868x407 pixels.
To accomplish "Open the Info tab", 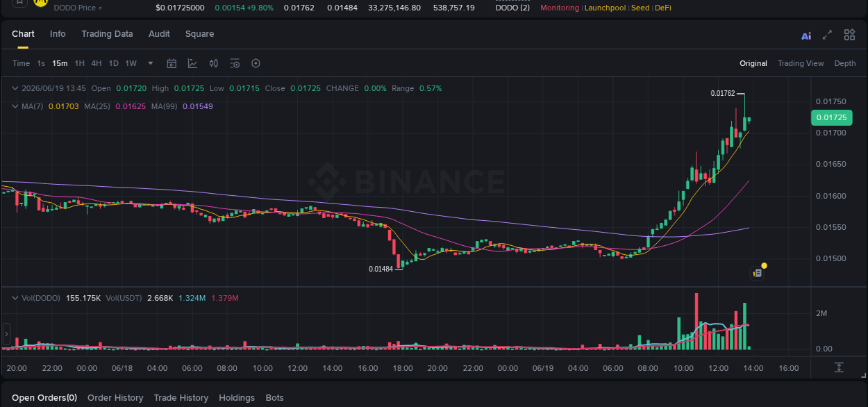I will 58,34.
